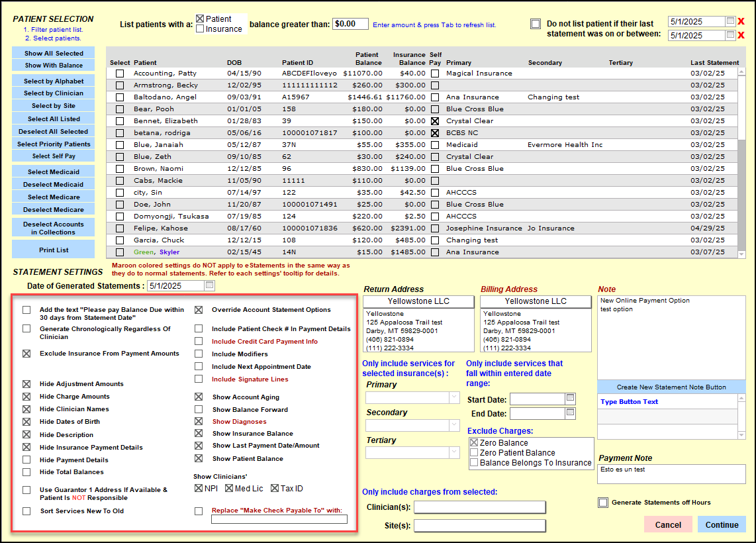The width and height of the screenshot is (756, 543).
Task: Open calendar picker for End Date
Action: tap(570, 413)
